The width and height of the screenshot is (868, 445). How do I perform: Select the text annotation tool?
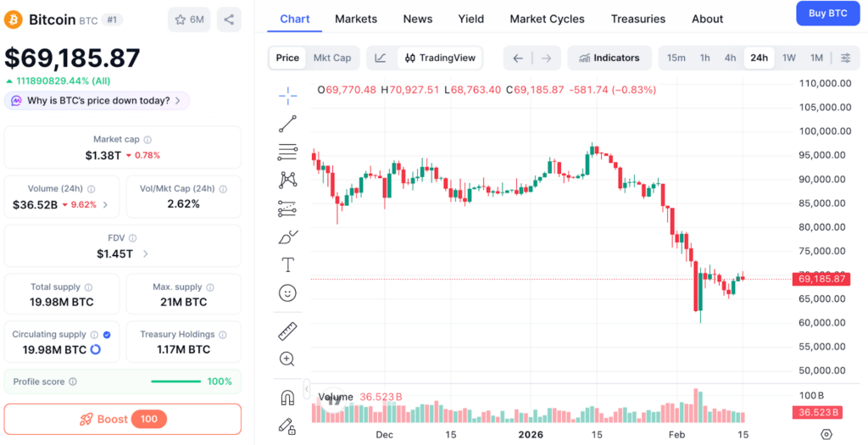tap(287, 265)
